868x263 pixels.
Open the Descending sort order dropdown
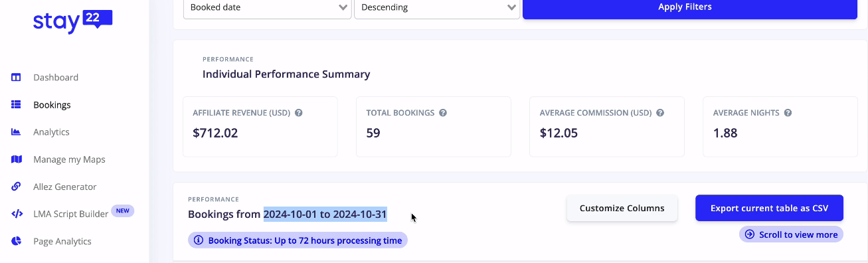tap(437, 8)
